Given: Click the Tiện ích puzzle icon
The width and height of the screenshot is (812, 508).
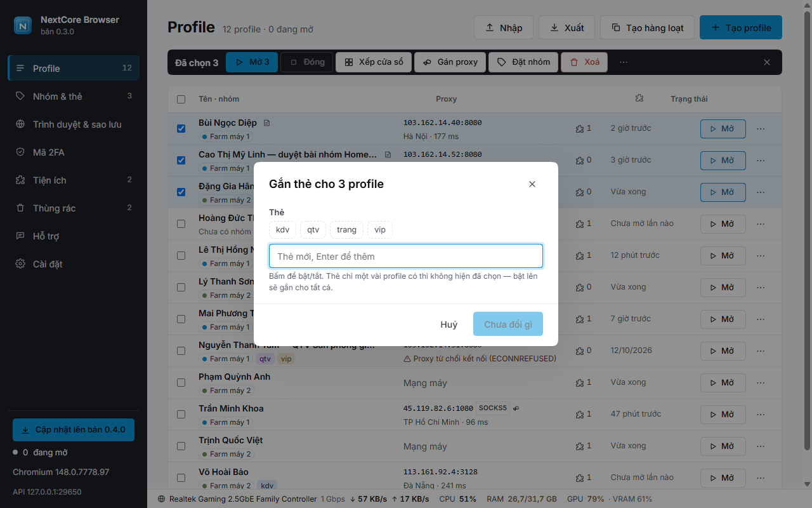Looking at the screenshot, I should (x=20, y=180).
